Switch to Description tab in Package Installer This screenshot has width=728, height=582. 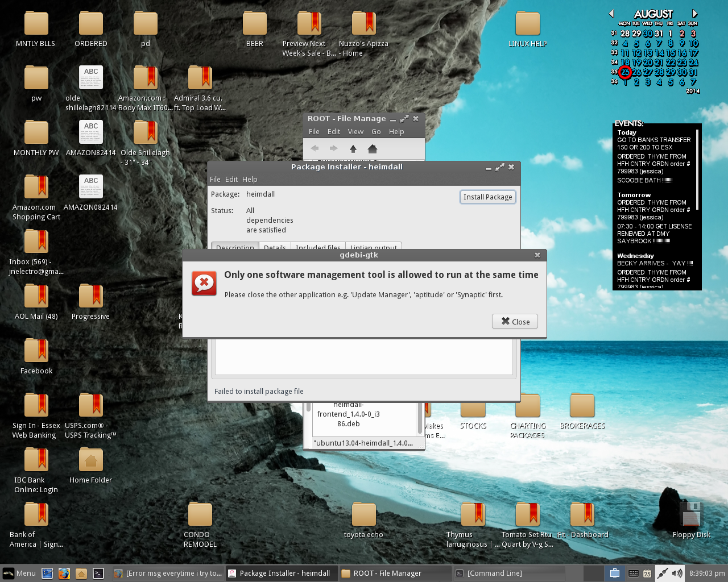pos(235,247)
